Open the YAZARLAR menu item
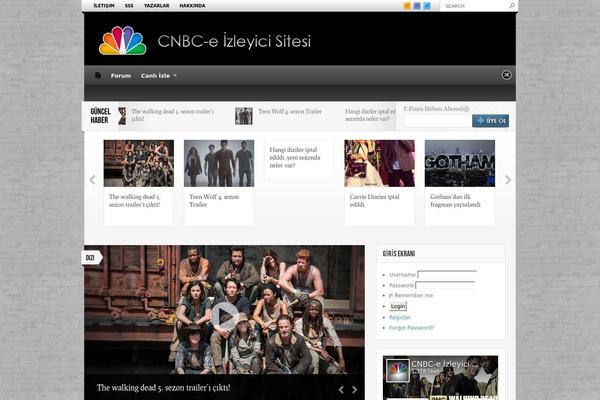Viewport: 600px width, 400px height. tap(157, 6)
